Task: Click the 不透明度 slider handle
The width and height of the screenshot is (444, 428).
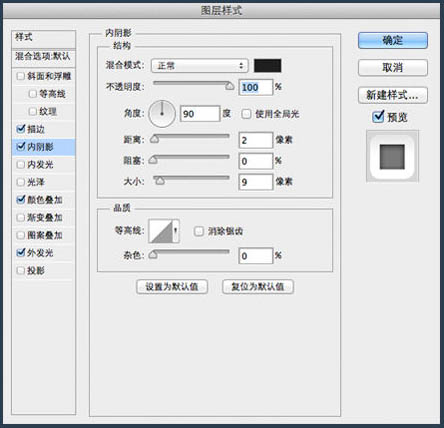Action: (229, 86)
